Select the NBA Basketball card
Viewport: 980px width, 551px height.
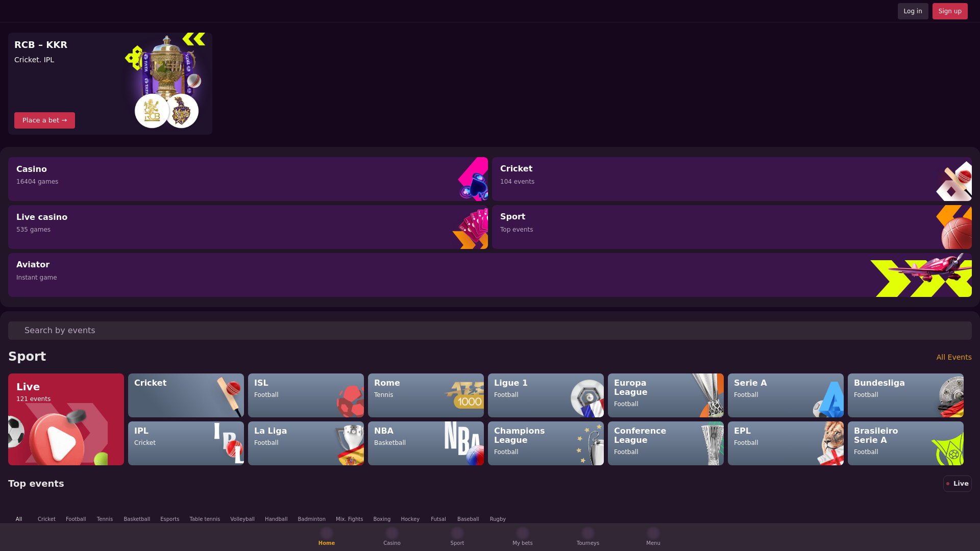pyautogui.click(x=426, y=443)
